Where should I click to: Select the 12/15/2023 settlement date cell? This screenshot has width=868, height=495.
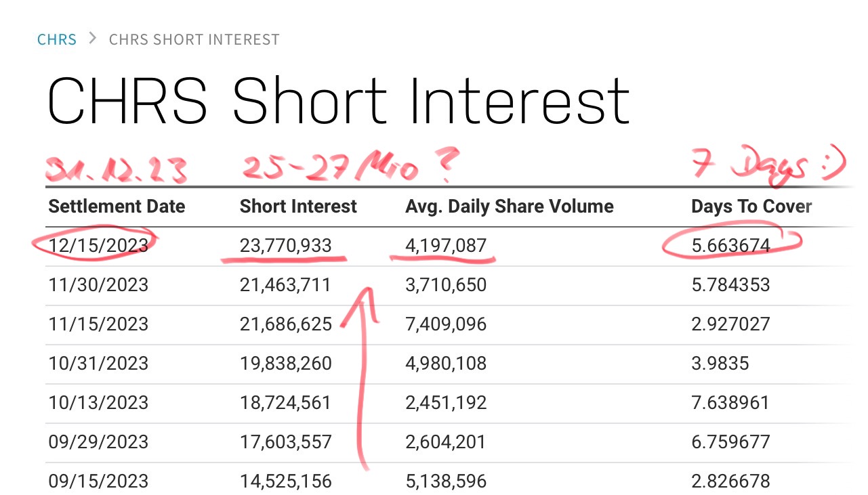pyautogui.click(x=98, y=245)
